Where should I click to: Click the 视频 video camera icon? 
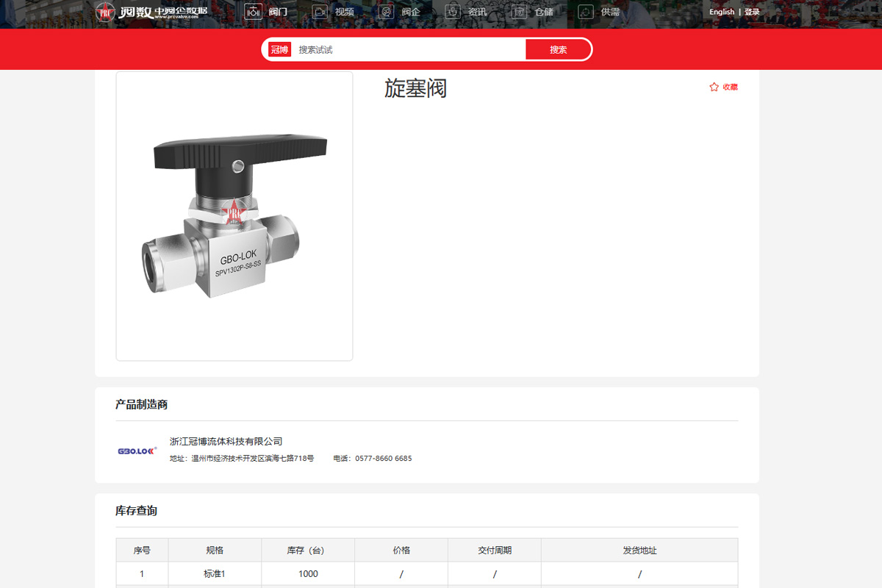pyautogui.click(x=320, y=12)
